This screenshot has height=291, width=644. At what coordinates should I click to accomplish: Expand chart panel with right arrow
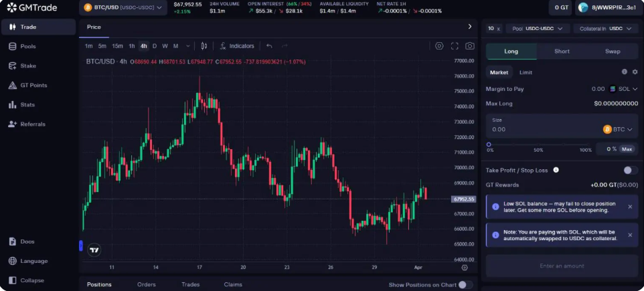470,27
